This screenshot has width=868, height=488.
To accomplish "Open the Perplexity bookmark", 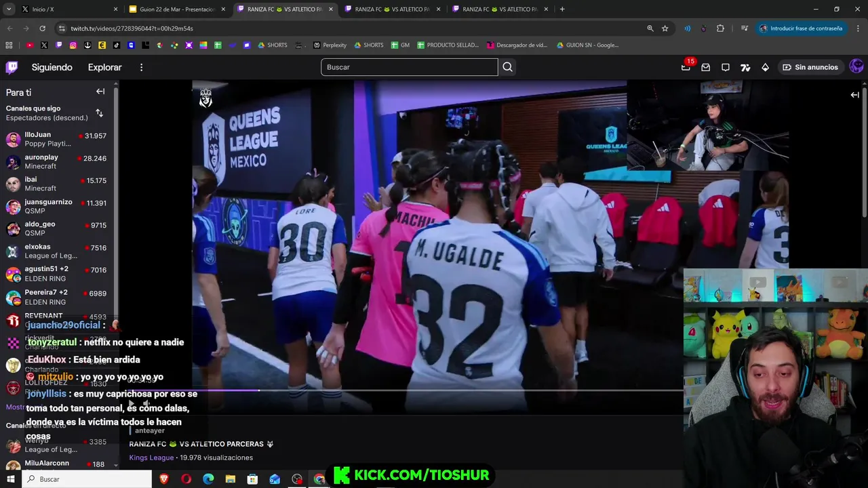I will coord(330,45).
